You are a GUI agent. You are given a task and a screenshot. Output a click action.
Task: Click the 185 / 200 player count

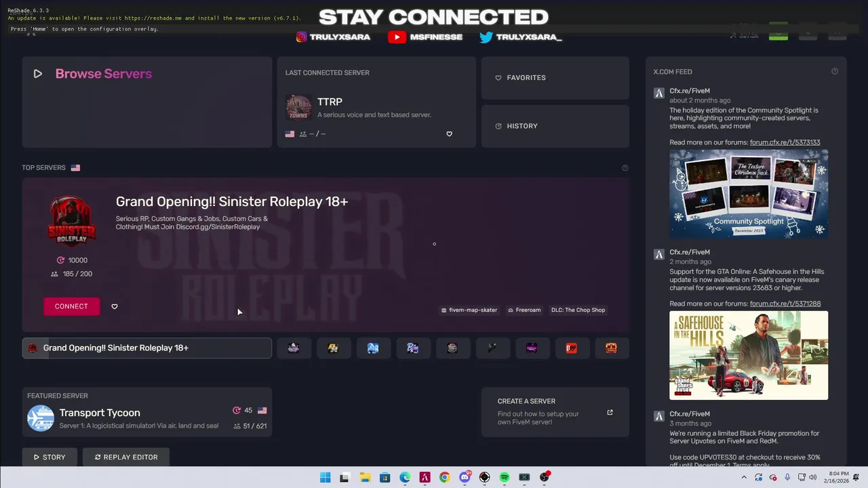71,274
